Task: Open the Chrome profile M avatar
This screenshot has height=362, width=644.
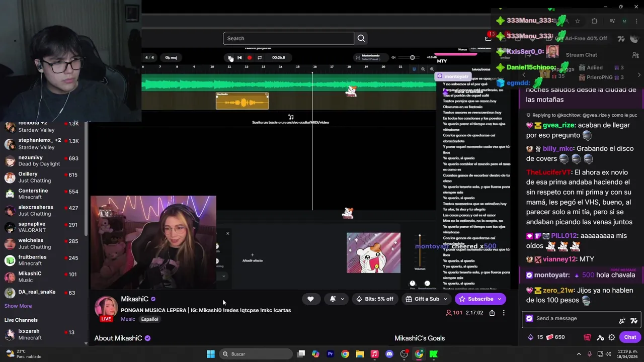Action: [624, 21]
